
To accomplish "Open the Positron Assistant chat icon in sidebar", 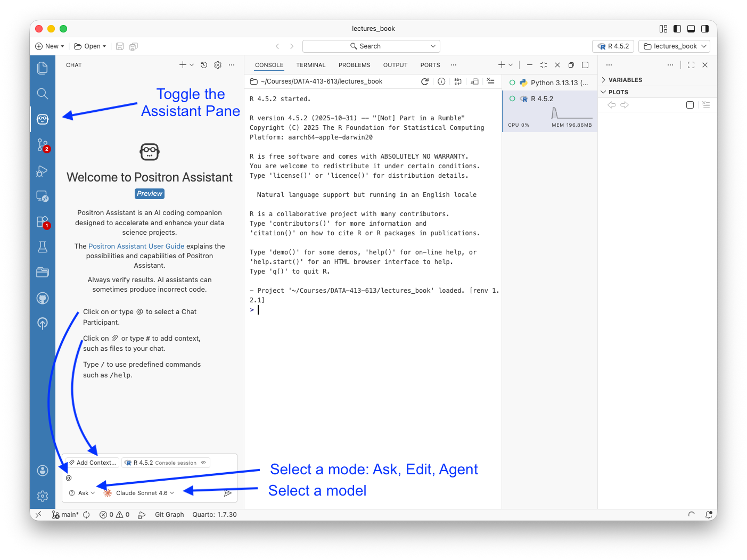I will point(43,119).
